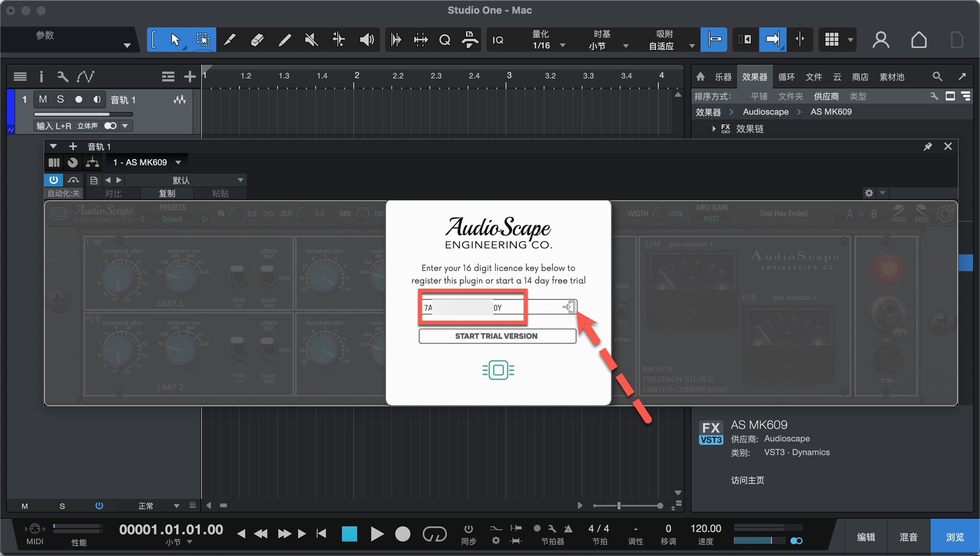The height and width of the screenshot is (556, 980).
Task: Mute track 1 with the M button
Action: coord(43,99)
